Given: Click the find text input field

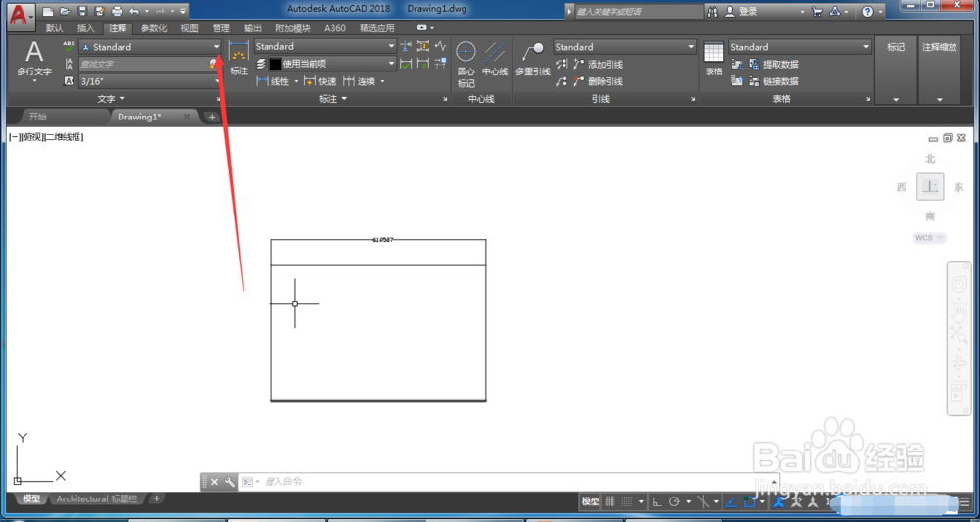Looking at the screenshot, I should pyautogui.click(x=148, y=64).
